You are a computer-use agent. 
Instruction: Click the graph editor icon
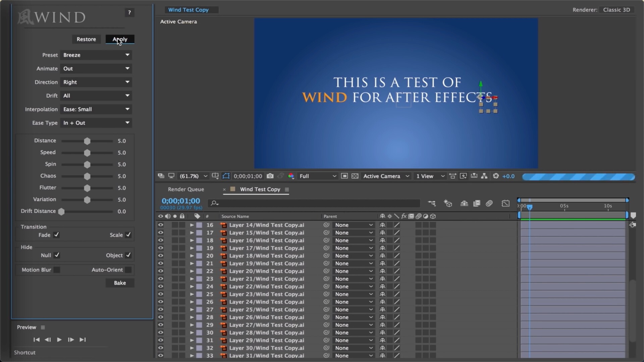click(x=505, y=203)
